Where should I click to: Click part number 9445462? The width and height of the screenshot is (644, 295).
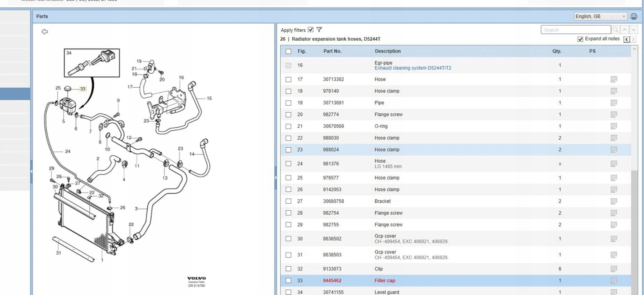coord(332,281)
